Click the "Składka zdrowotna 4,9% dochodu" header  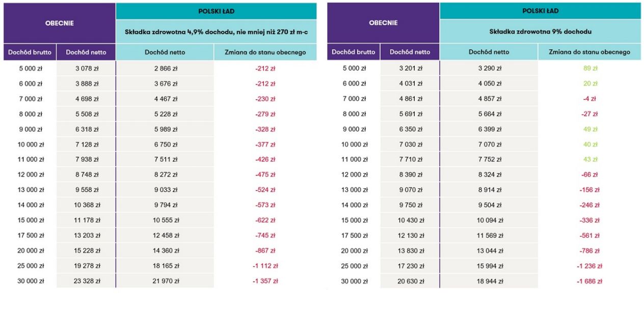(216, 32)
